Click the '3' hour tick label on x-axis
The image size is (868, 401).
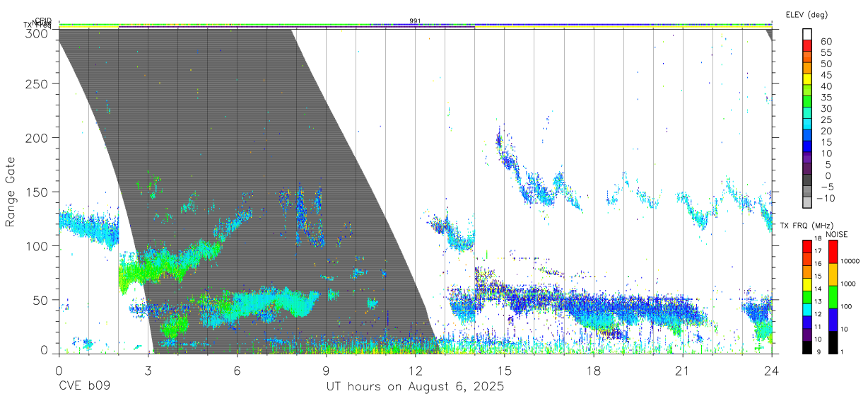click(148, 371)
